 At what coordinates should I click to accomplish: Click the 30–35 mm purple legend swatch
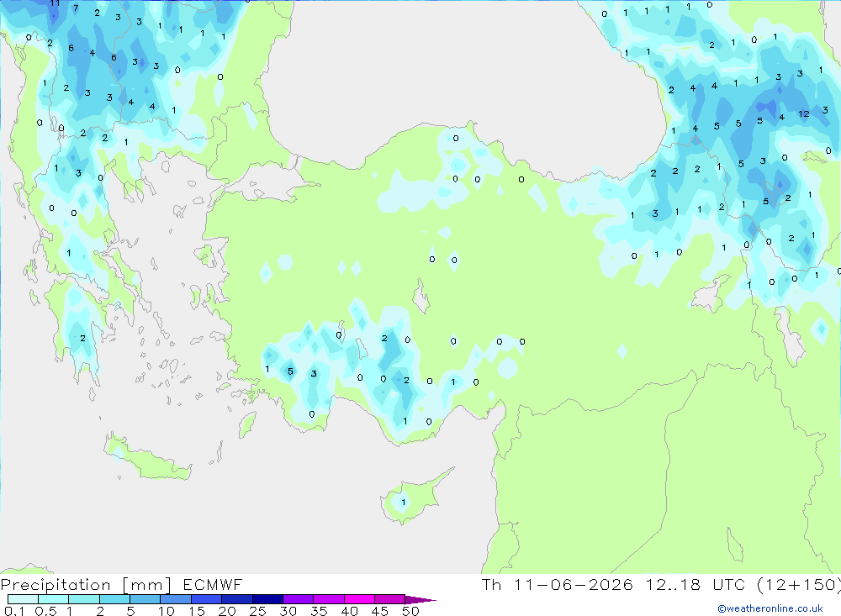299,599
